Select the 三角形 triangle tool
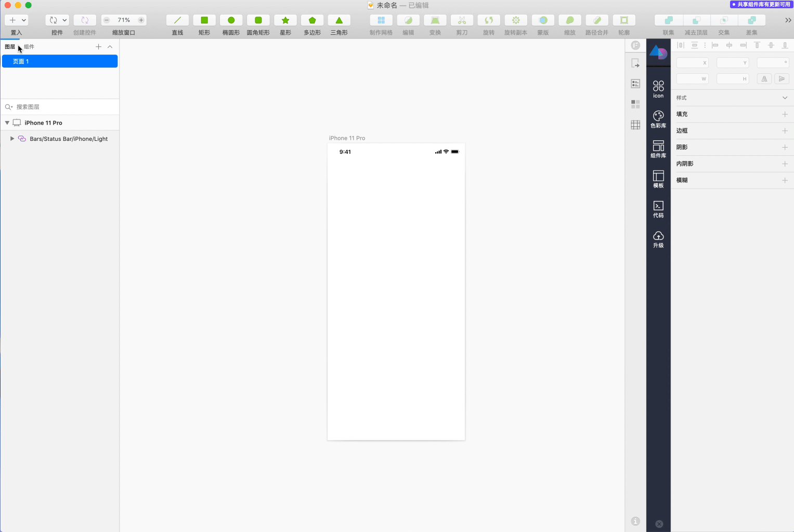 click(x=339, y=20)
